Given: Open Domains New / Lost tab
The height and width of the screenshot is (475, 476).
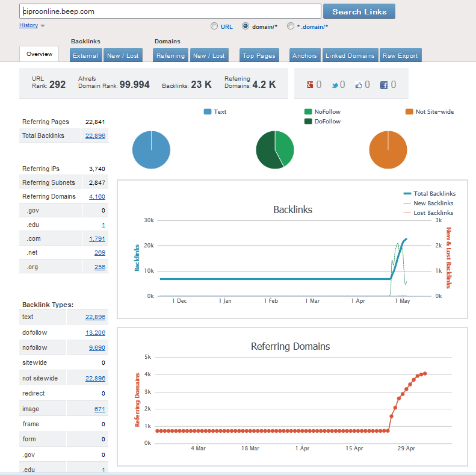Looking at the screenshot, I should (x=209, y=55).
